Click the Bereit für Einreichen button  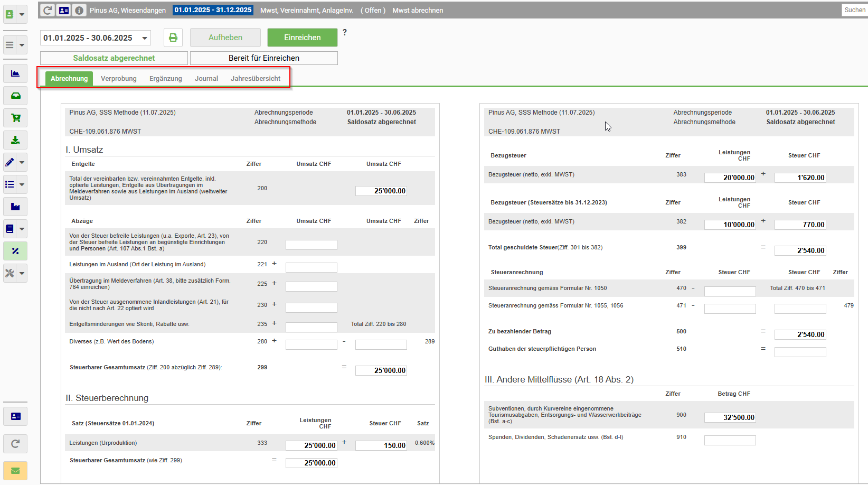pyautogui.click(x=264, y=58)
